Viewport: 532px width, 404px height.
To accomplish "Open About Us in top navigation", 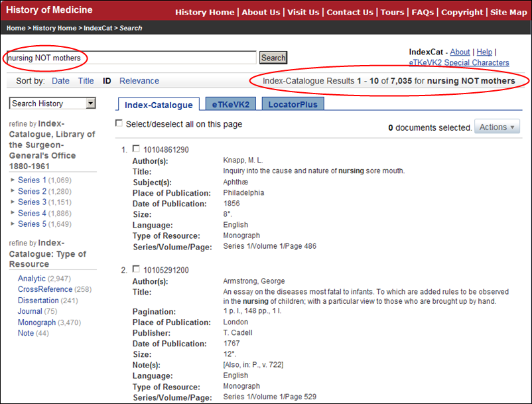I will click(261, 12).
